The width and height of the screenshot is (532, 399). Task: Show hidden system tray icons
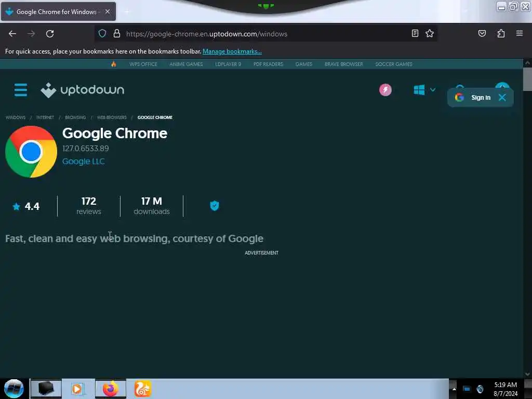(x=454, y=389)
